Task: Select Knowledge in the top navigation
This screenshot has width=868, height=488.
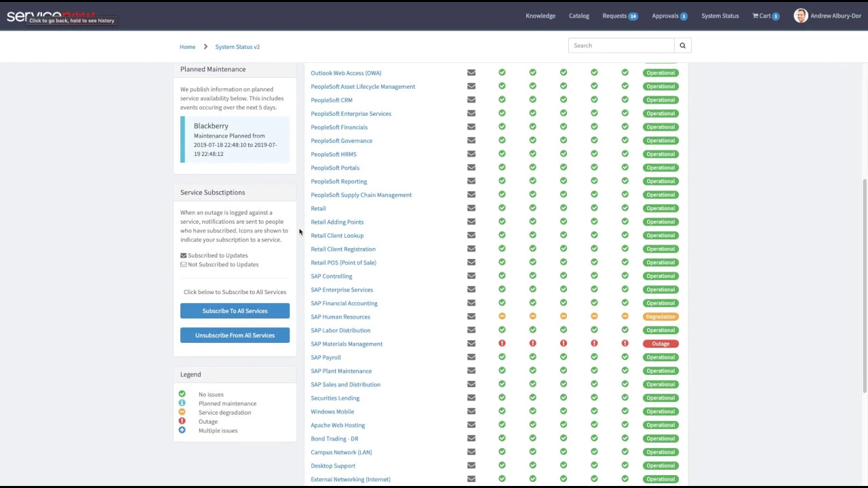Action: pyautogui.click(x=540, y=16)
